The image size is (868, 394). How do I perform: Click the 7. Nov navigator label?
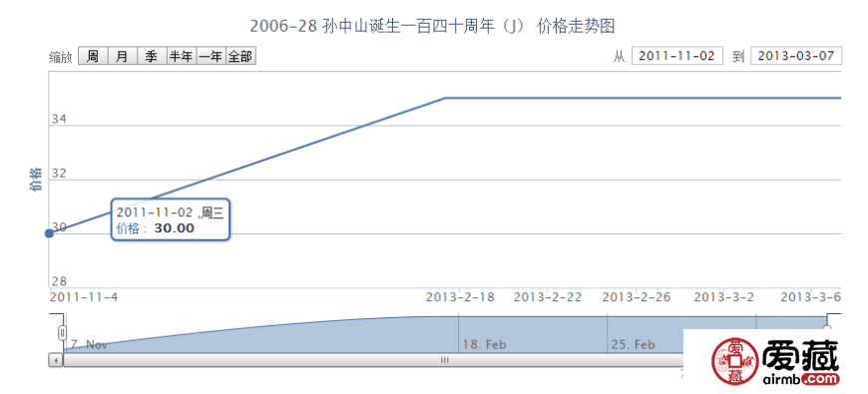click(89, 345)
